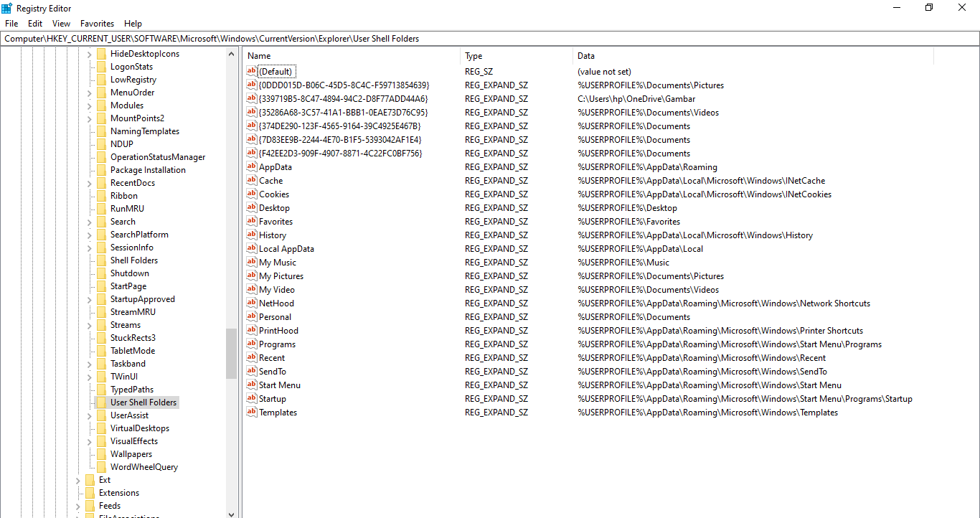This screenshot has height=518, width=980.
Task: Select the {7D83EE9B-2244-4E70-B1F5-5393042AF1E4} value
Action: tap(340, 139)
